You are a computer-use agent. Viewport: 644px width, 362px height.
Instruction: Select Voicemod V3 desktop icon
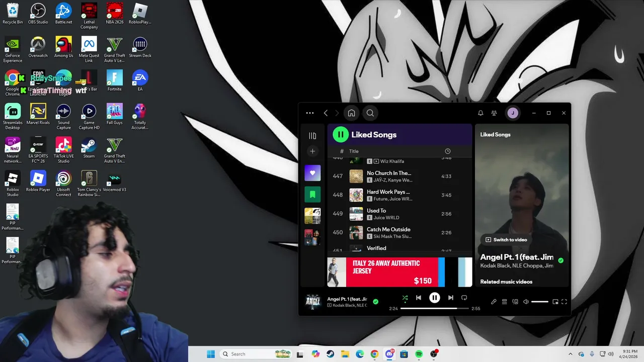[114, 182]
